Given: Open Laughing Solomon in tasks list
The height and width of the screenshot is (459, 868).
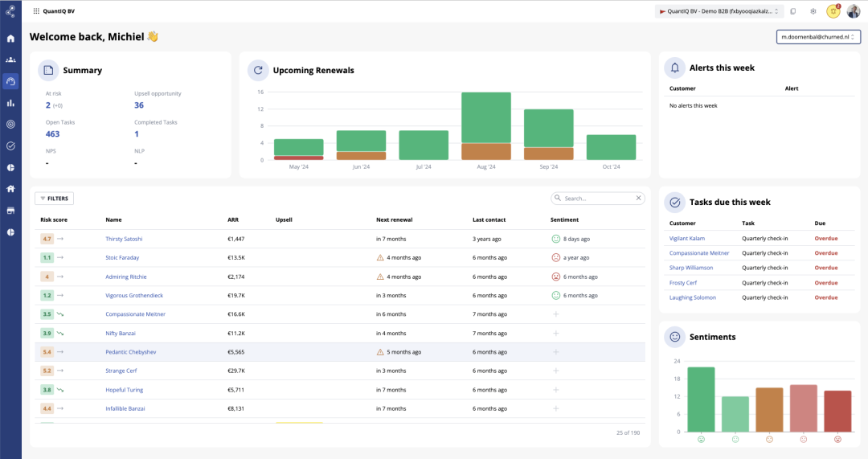Looking at the screenshot, I should click(693, 298).
